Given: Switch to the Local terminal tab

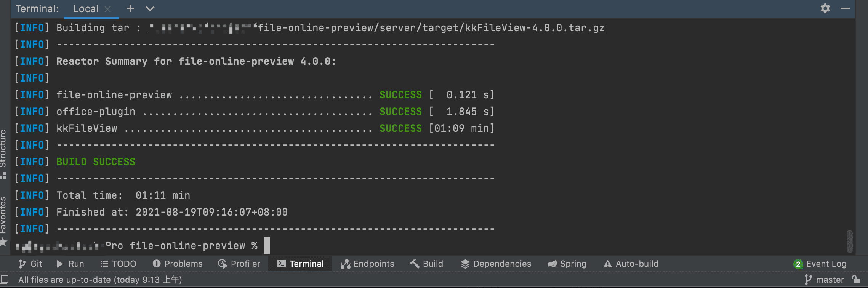Looking at the screenshot, I should (86, 9).
